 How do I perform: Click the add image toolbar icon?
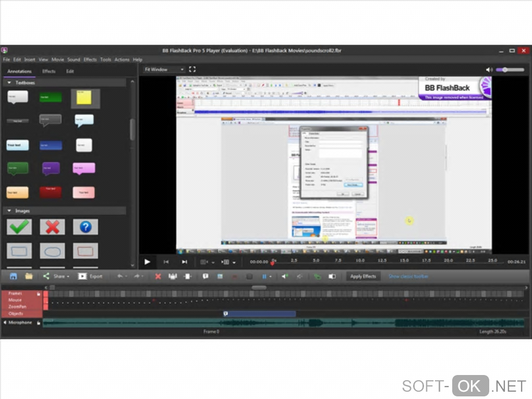220,276
